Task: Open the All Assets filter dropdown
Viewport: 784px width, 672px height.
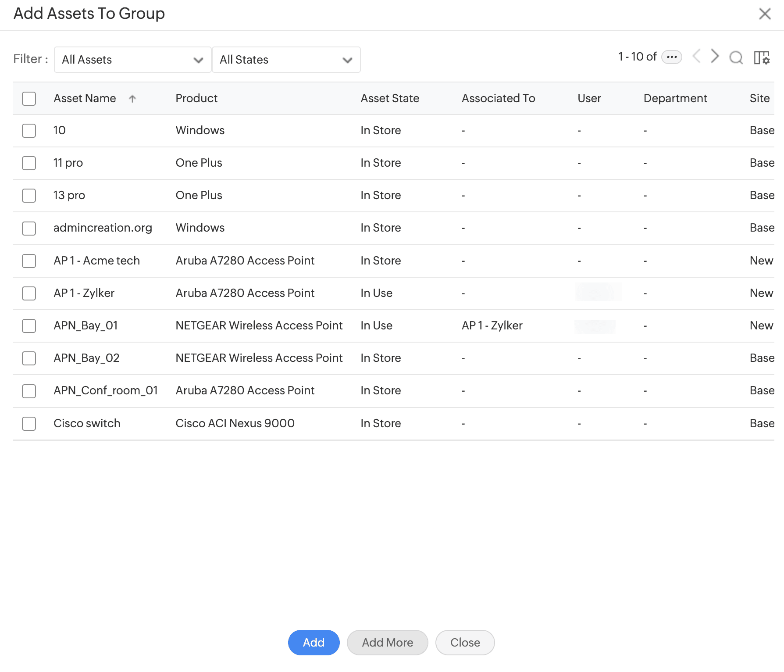Action: pyautogui.click(x=132, y=60)
